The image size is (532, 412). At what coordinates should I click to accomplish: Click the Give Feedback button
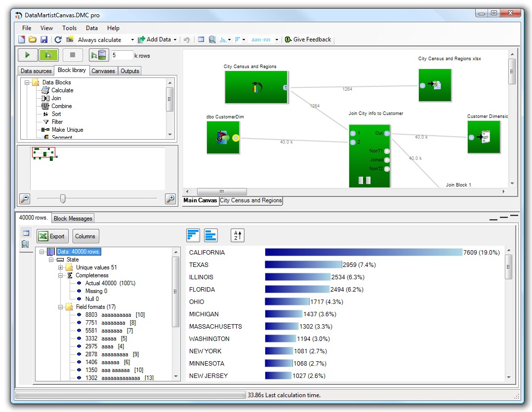(x=308, y=39)
